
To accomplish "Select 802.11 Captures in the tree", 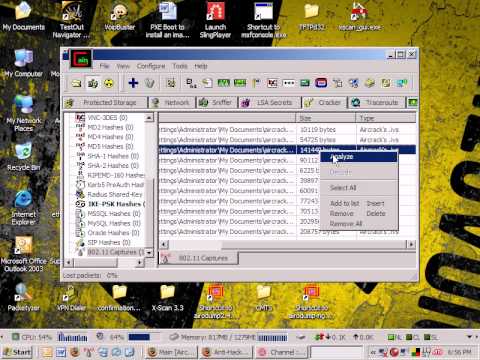I will tap(115, 252).
